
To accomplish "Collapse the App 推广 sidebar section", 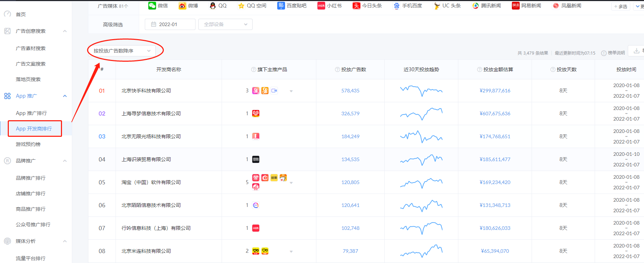I will 65,96.
